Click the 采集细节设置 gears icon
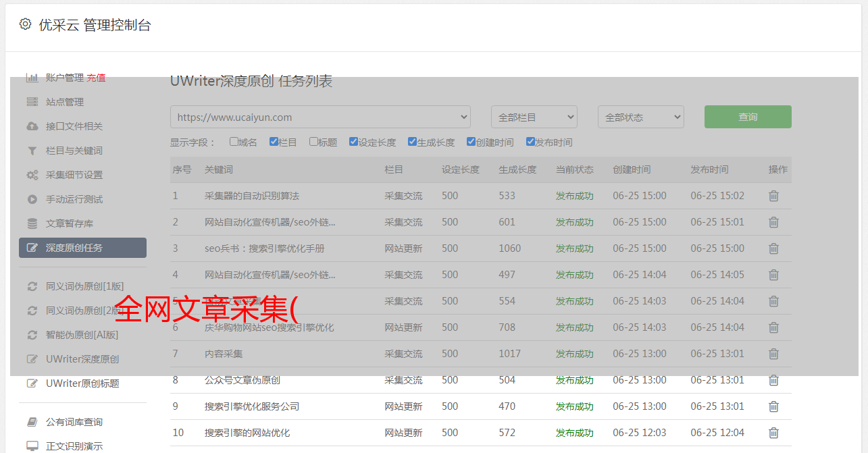Image resolution: width=868 pixels, height=453 pixels. (x=32, y=175)
